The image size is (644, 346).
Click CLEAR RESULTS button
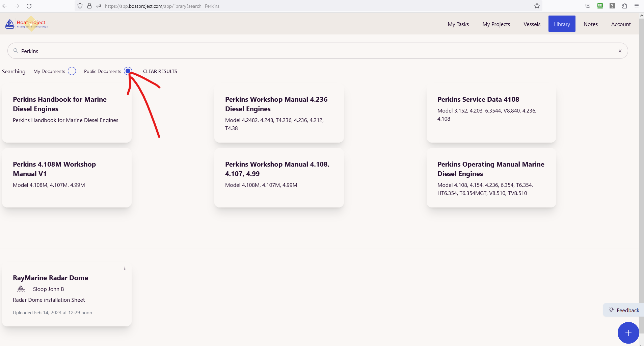[160, 71]
